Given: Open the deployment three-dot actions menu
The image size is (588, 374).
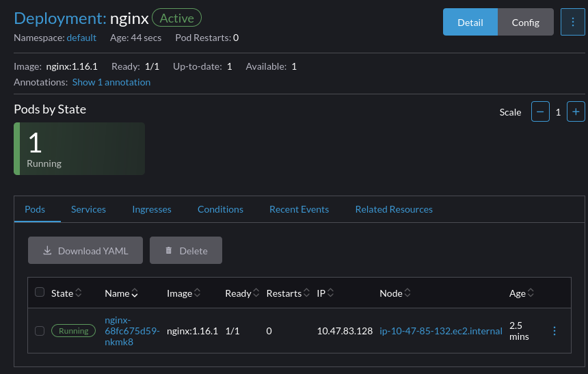Looking at the screenshot, I should [x=572, y=22].
